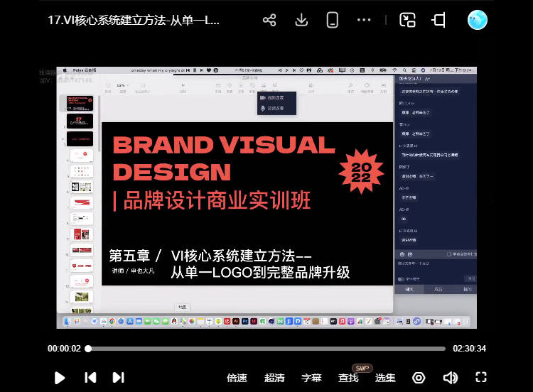
Task: Open the three-dots more options menu
Action: [364, 20]
